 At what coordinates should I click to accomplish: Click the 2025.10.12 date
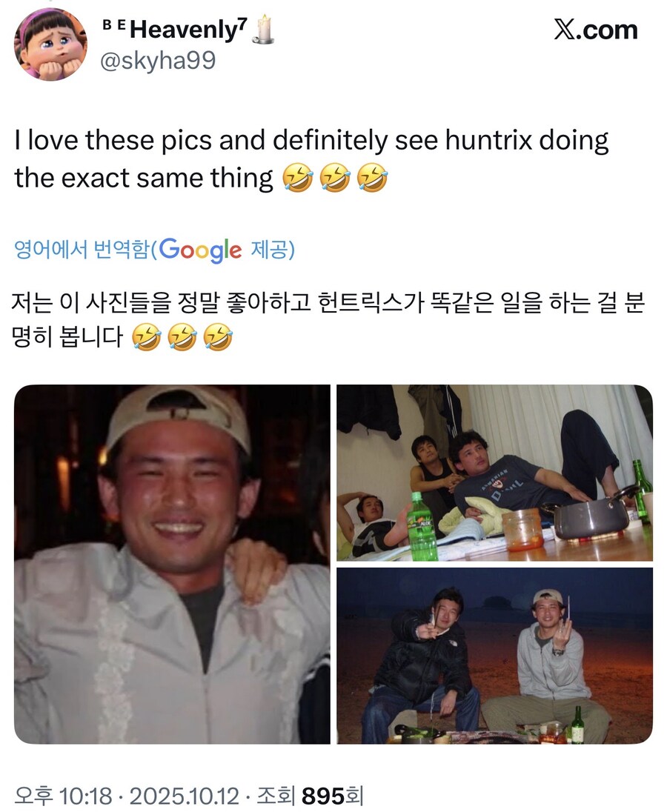[x=185, y=797]
